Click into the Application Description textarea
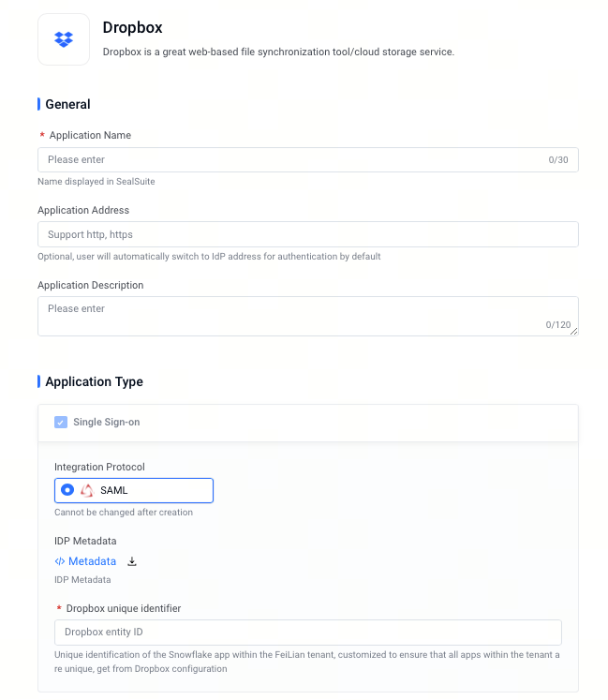This screenshot has width=608, height=700. click(x=308, y=316)
